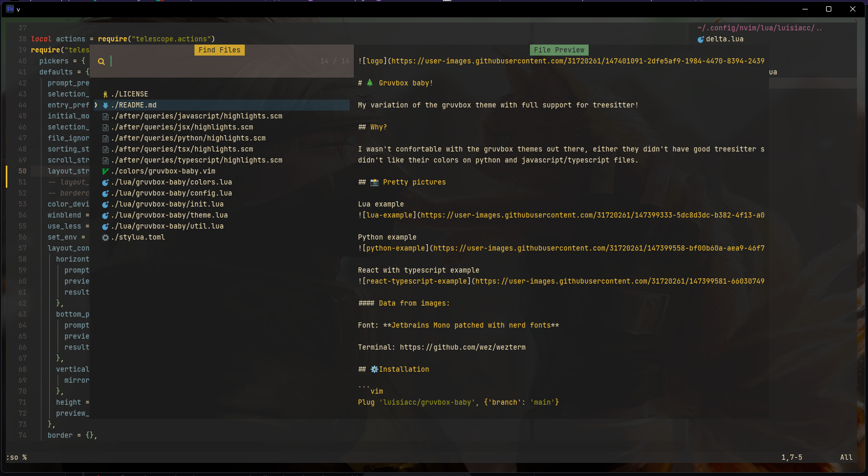
Task: Click the file icon beside python/highlights.scm
Action: [105, 138]
